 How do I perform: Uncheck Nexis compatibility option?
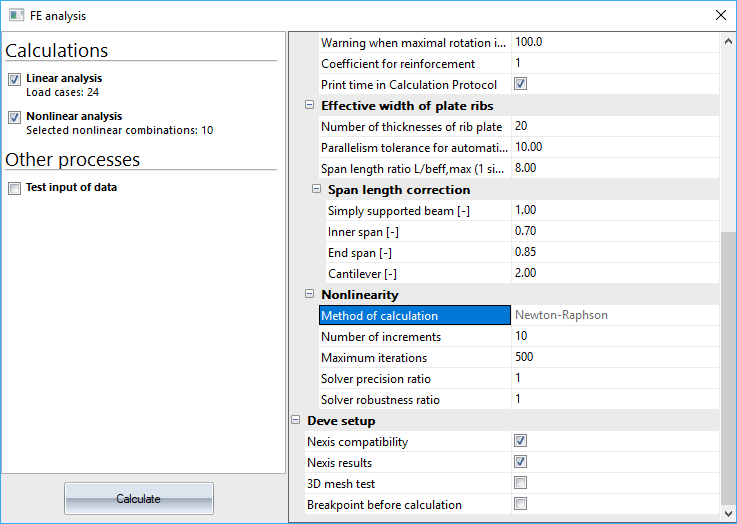[x=520, y=441]
